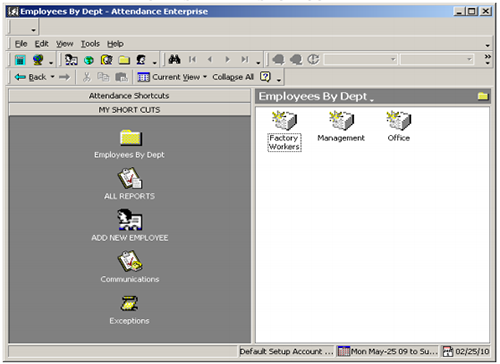This screenshot has height=364, width=500.
Task: Click the MY SHORT CUTS bar
Action: click(x=129, y=110)
